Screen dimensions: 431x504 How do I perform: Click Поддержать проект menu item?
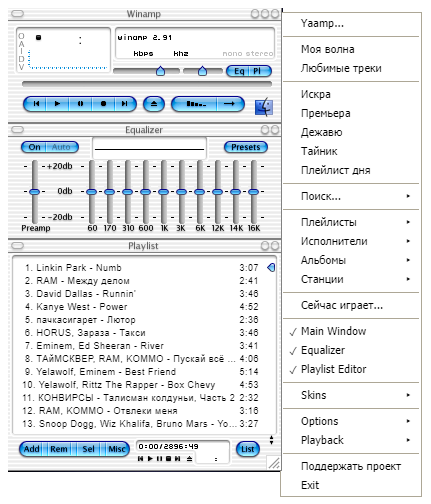click(351, 466)
